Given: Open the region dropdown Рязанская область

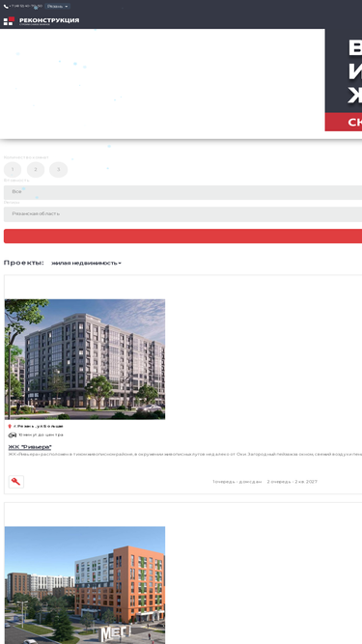Looking at the screenshot, I should pyautogui.click(x=182, y=214).
